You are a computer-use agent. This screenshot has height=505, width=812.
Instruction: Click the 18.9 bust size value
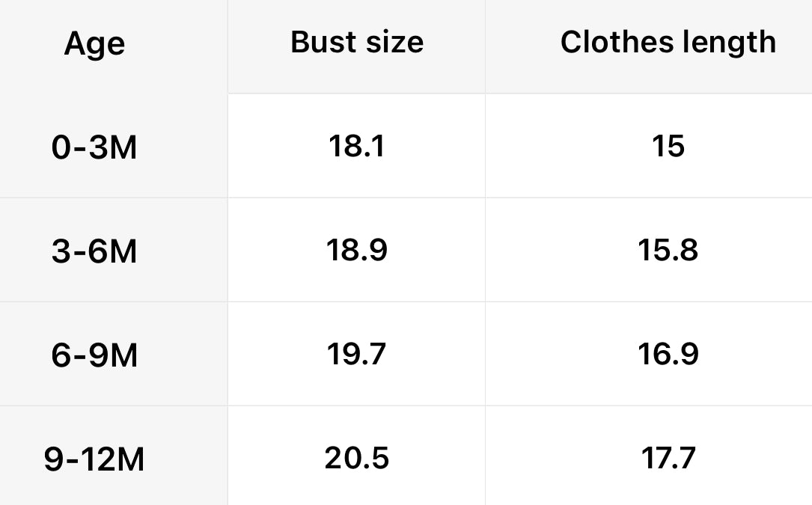click(x=357, y=250)
